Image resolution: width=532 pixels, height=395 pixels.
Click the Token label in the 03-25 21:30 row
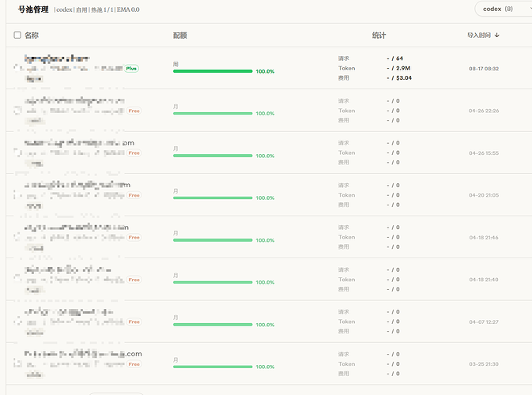point(346,364)
